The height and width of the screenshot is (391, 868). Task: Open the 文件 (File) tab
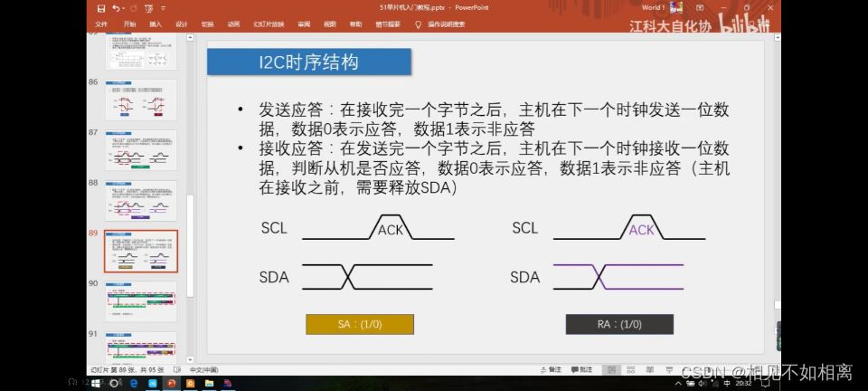click(x=101, y=24)
